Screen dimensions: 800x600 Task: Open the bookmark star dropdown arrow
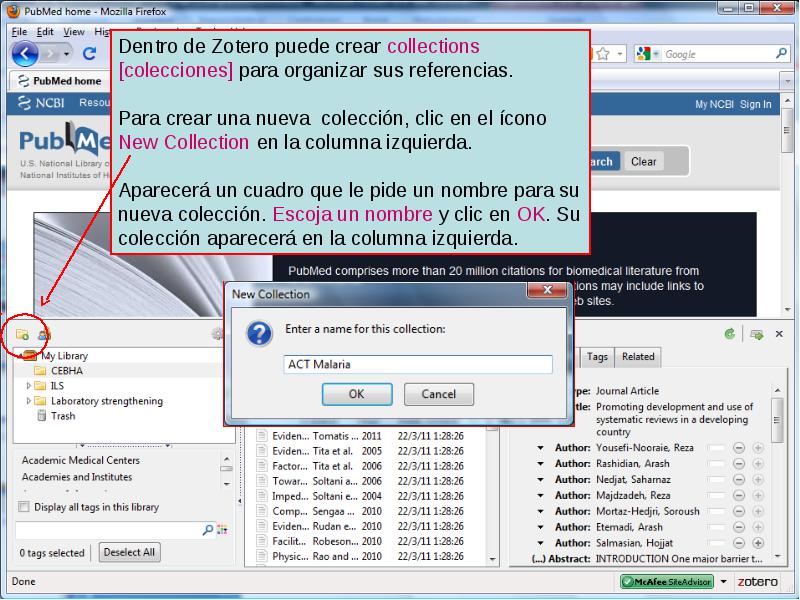(619, 54)
